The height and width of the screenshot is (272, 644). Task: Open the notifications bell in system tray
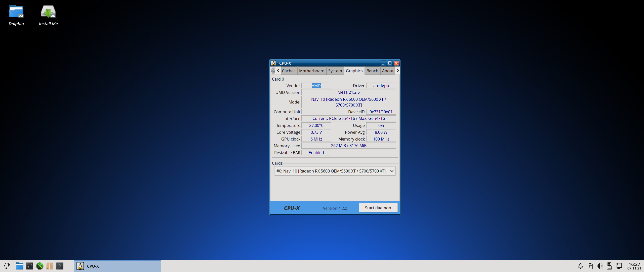tap(581, 266)
